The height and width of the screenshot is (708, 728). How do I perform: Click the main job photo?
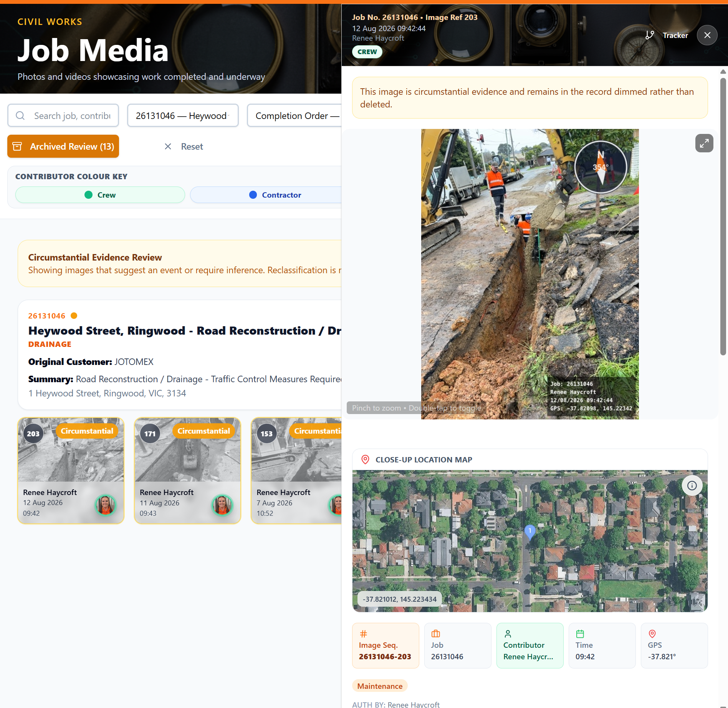tap(529, 274)
